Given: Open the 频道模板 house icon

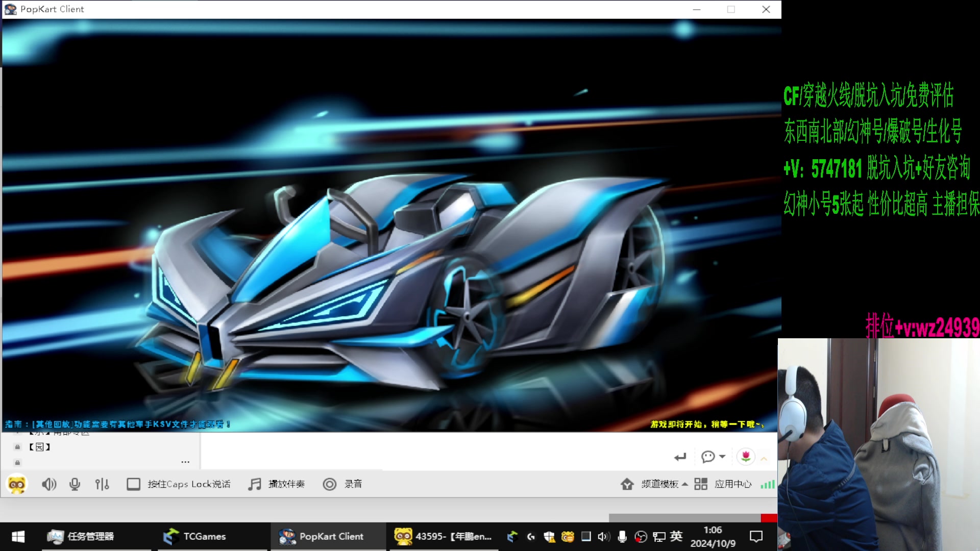Looking at the screenshot, I should point(627,484).
